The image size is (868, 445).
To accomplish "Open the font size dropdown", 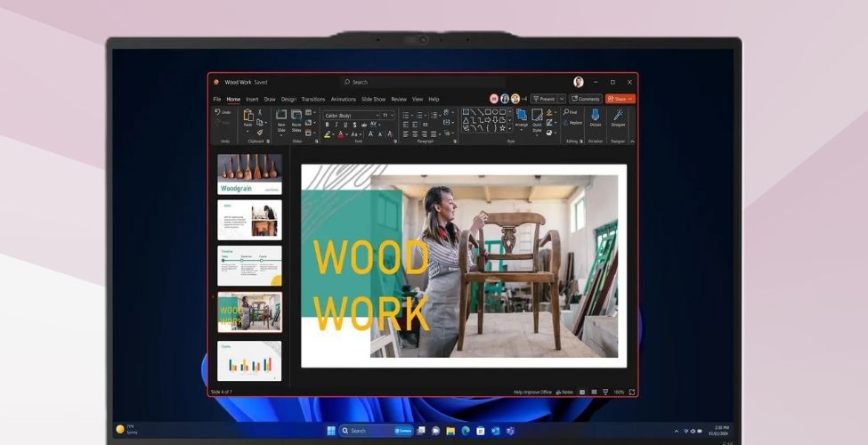I will (x=393, y=115).
